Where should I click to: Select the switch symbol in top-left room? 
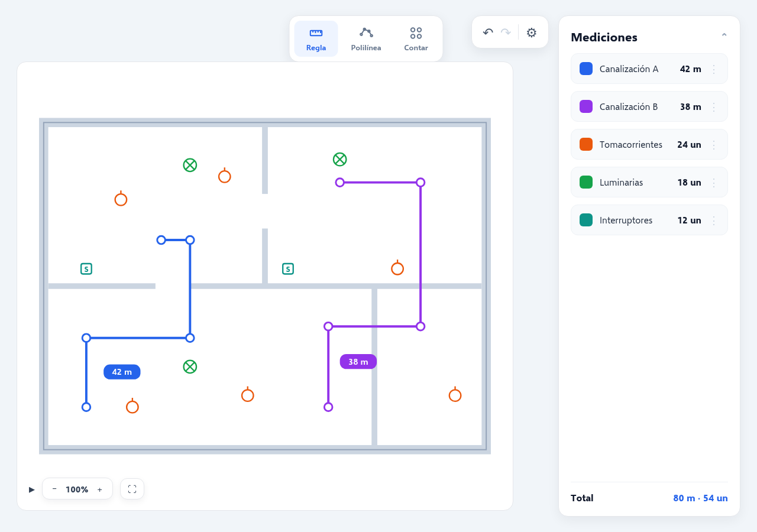86,269
